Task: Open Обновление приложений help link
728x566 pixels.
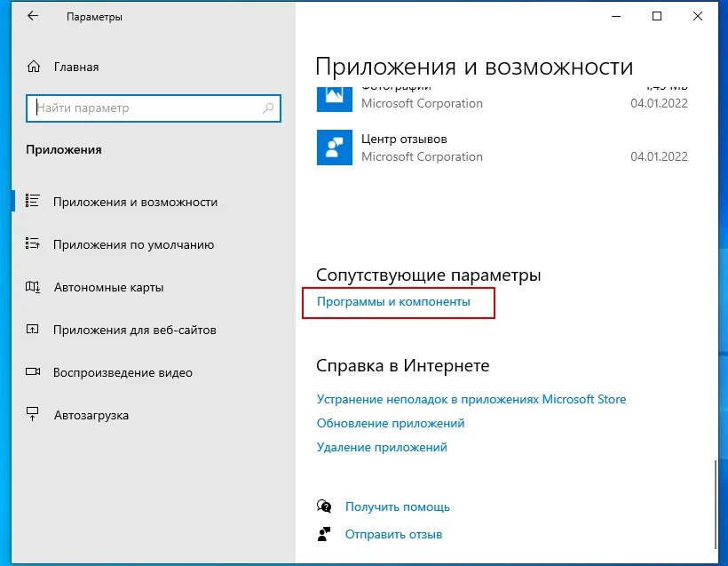Action: pyautogui.click(x=391, y=423)
